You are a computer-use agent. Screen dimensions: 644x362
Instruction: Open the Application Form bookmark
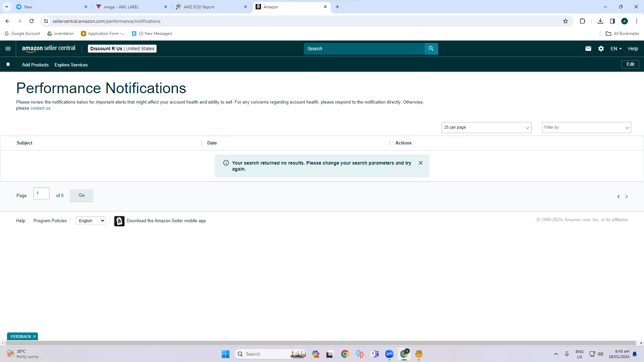coord(103,34)
